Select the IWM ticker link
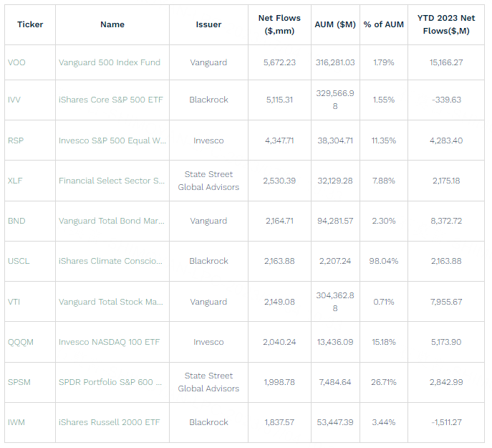 pos(16,422)
